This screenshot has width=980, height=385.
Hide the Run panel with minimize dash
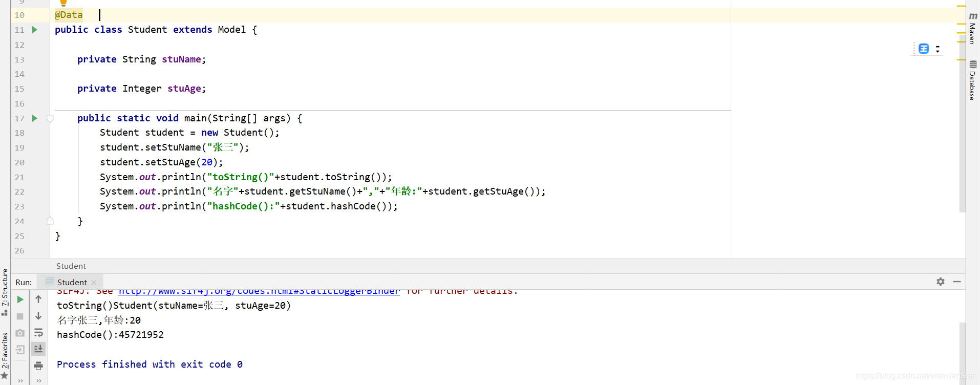coord(957,282)
